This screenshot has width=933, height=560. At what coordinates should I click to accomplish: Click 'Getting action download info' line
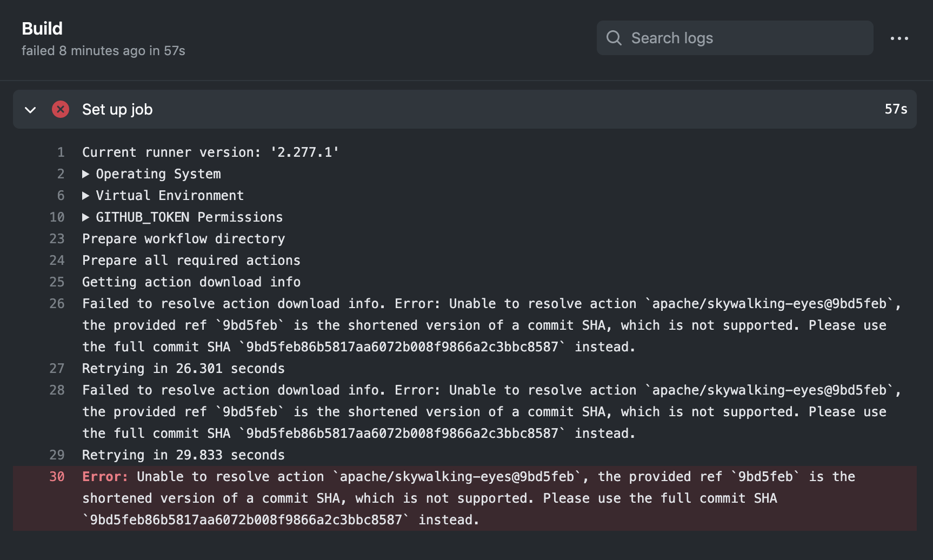pos(191,282)
